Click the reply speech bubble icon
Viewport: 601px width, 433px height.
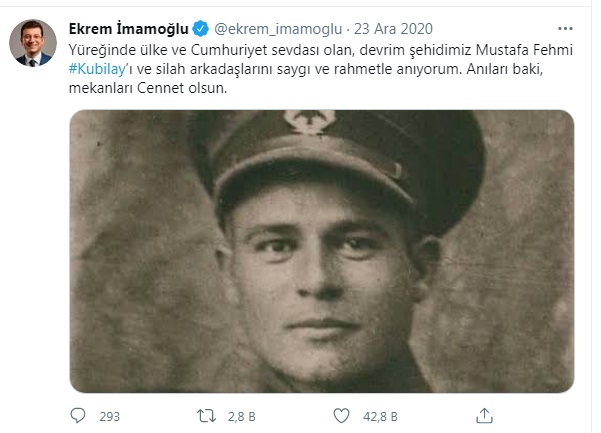point(78,415)
